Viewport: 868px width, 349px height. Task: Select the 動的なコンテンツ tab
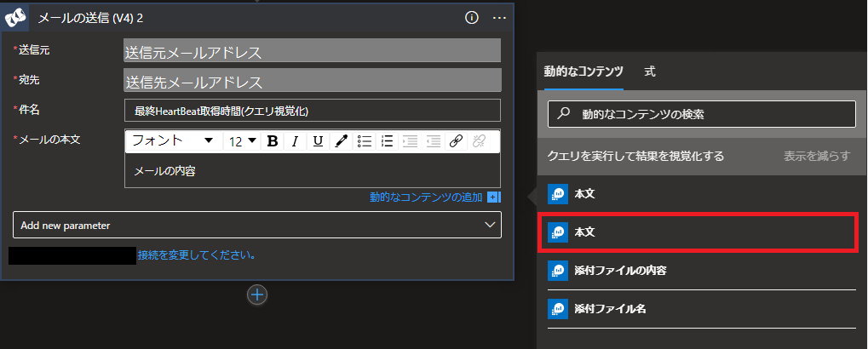pos(583,72)
